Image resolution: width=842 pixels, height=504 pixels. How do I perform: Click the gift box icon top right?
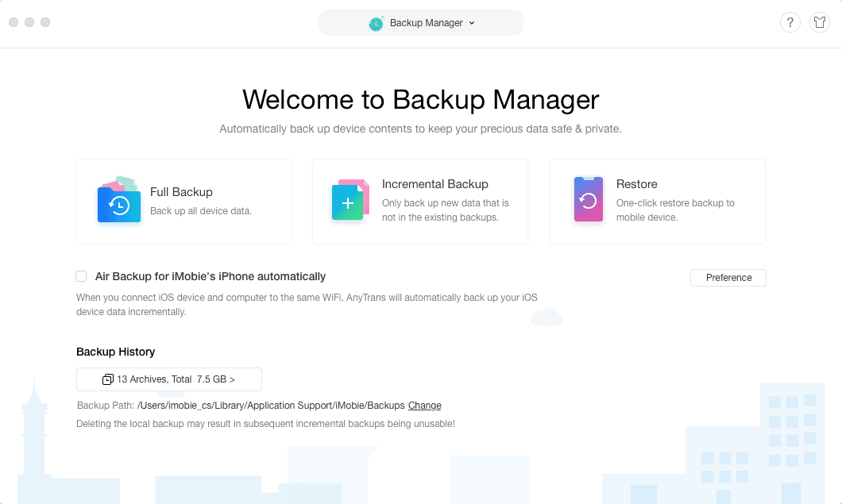point(820,22)
